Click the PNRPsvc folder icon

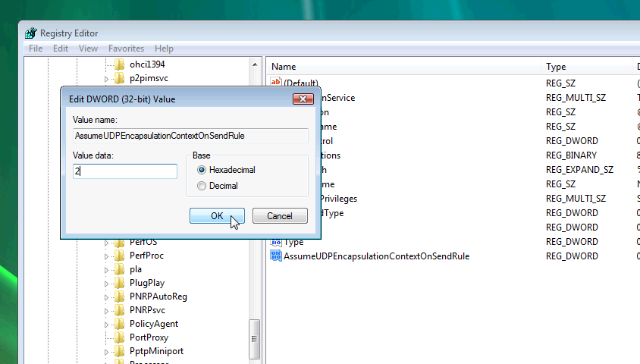click(x=119, y=310)
